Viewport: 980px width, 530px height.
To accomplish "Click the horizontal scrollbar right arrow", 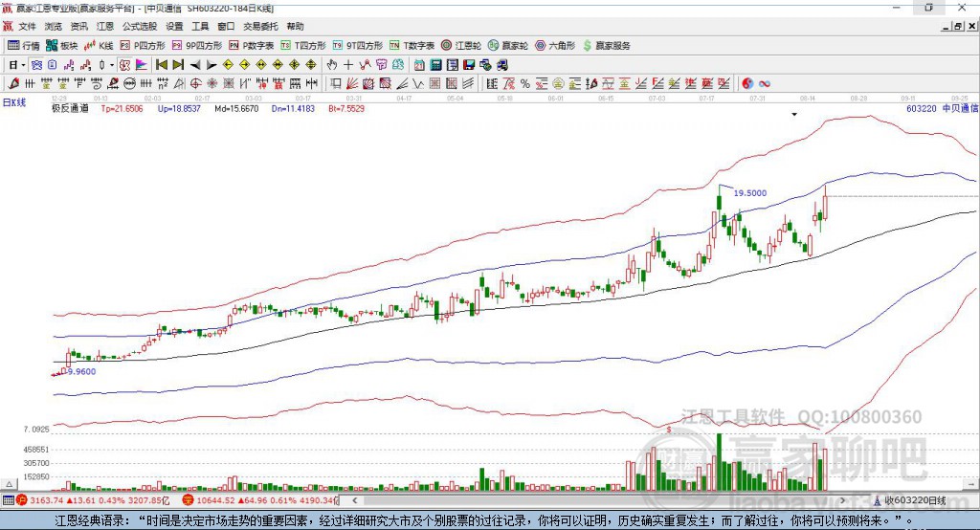I will 842,500.
